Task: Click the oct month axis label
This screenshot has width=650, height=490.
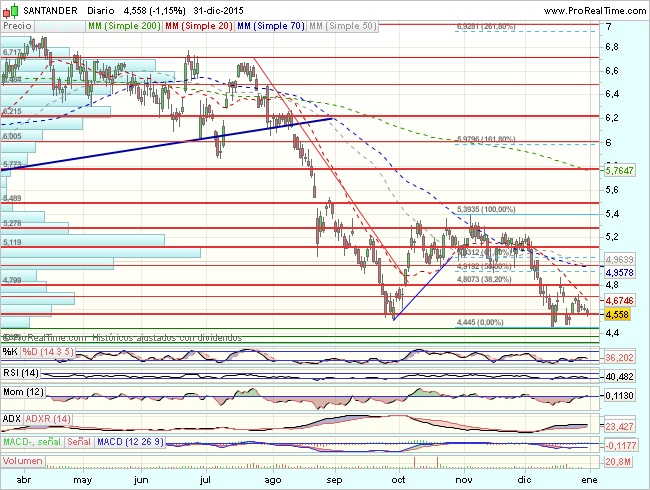Action: coord(398,480)
